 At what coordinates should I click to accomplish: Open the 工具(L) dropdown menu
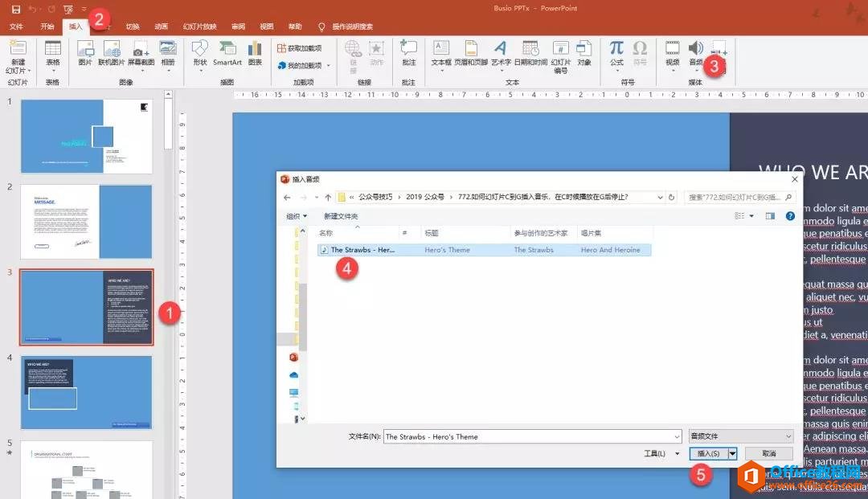coord(661,452)
